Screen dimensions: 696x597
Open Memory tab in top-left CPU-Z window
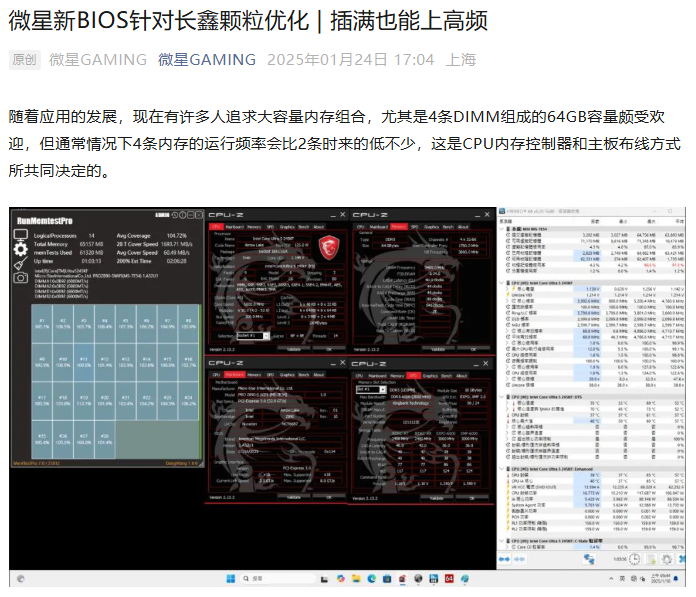click(x=255, y=227)
